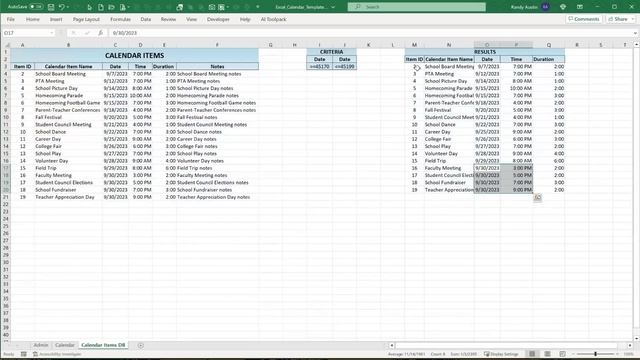Screen dimensions: 640x360
Task: Adjust the zoom slider handle
Action: point(596,354)
